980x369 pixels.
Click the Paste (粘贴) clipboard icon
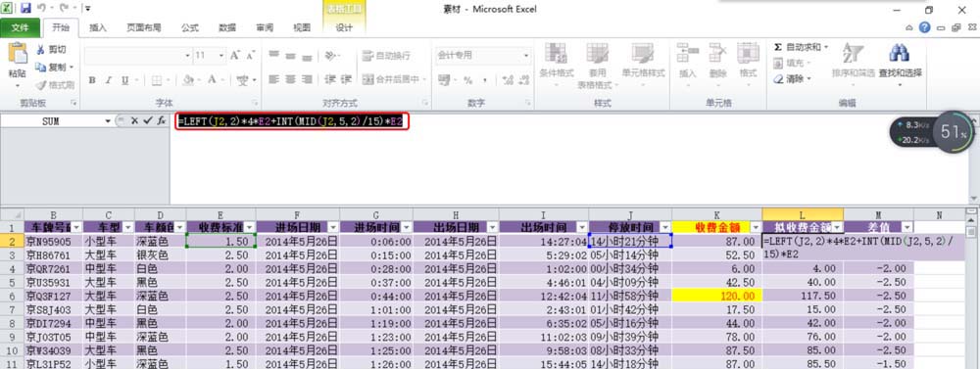(17, 54)
